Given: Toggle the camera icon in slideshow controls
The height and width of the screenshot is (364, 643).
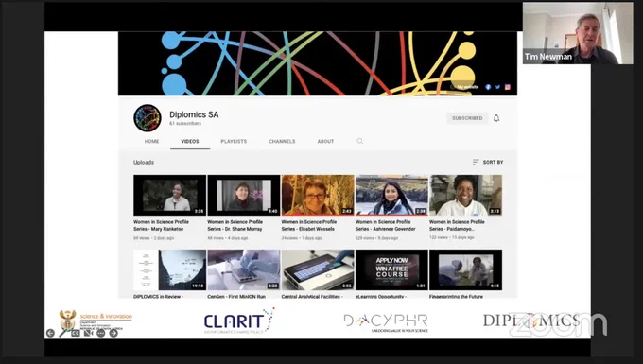Looking at the screenshot, I should click(x=88, y=333).
